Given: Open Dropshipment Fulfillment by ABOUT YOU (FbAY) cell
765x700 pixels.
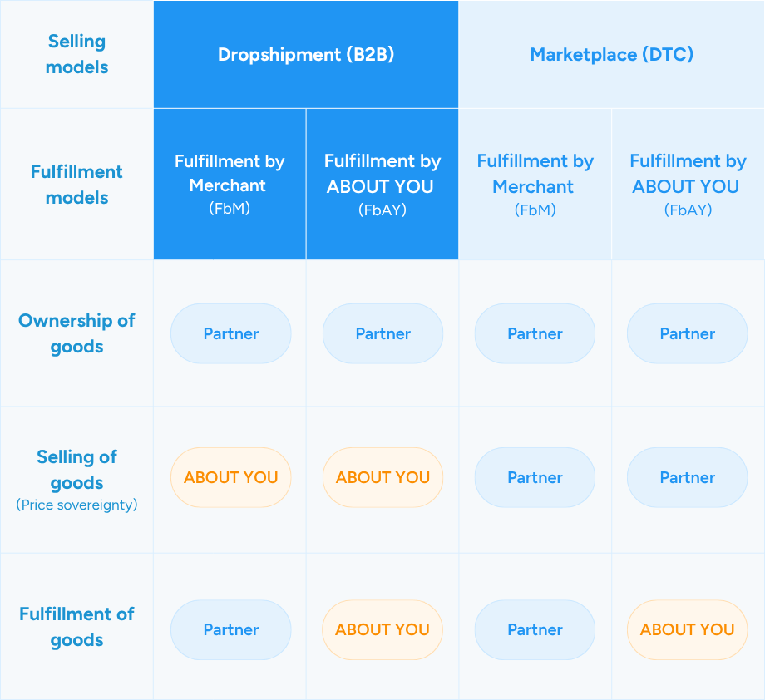Looking at the screenshot, I should point(382,185).
